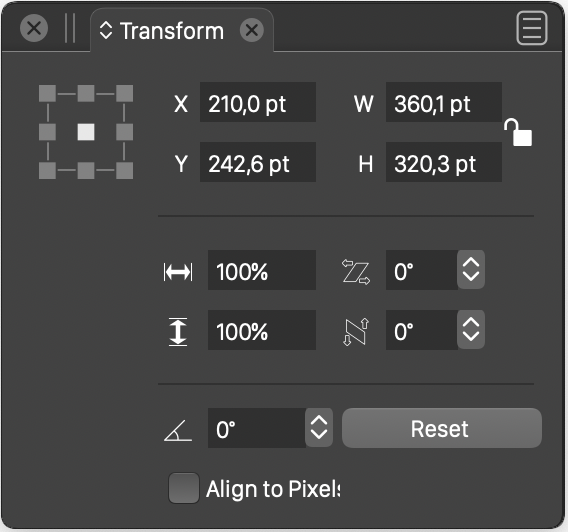Click the W width input field

(444, 102)
